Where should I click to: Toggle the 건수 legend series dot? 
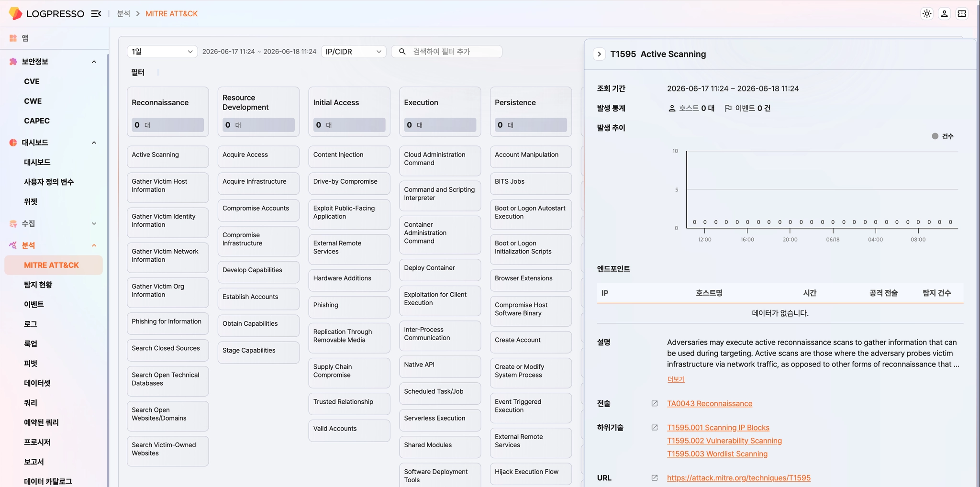coord(935,136)
